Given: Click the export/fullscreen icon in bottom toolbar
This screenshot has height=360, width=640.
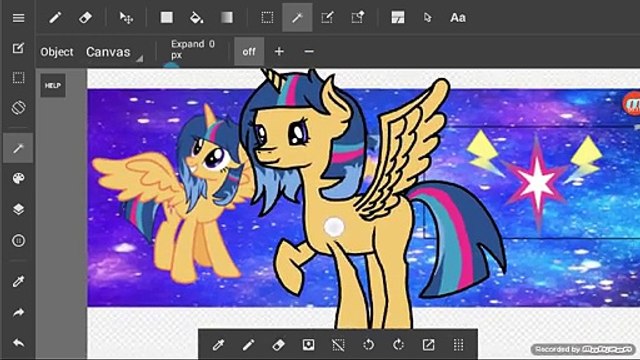Looking at the screenshot, I should pyautogui.click(x=428, y=345).
